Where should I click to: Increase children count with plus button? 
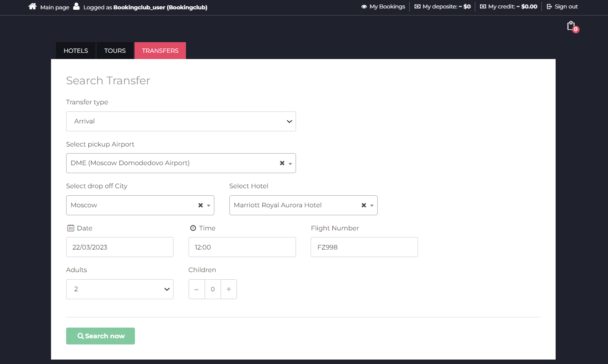229,289
